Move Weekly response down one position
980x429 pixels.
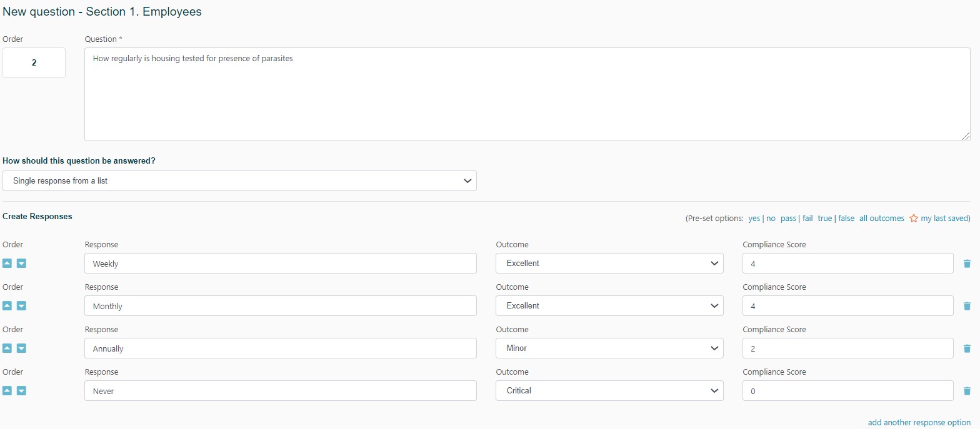[x=21, y=264]
